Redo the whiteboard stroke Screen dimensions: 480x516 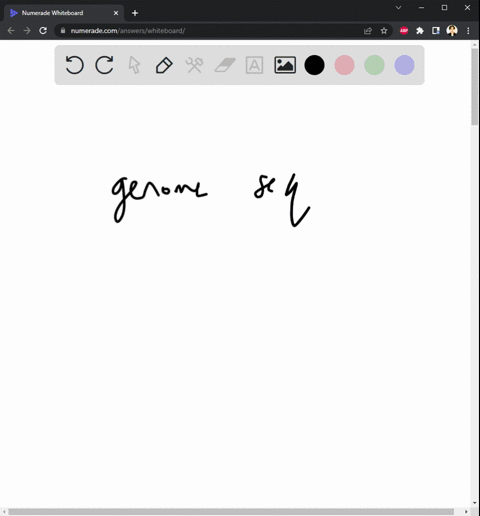pyautogui.click(x=104, y=65)
